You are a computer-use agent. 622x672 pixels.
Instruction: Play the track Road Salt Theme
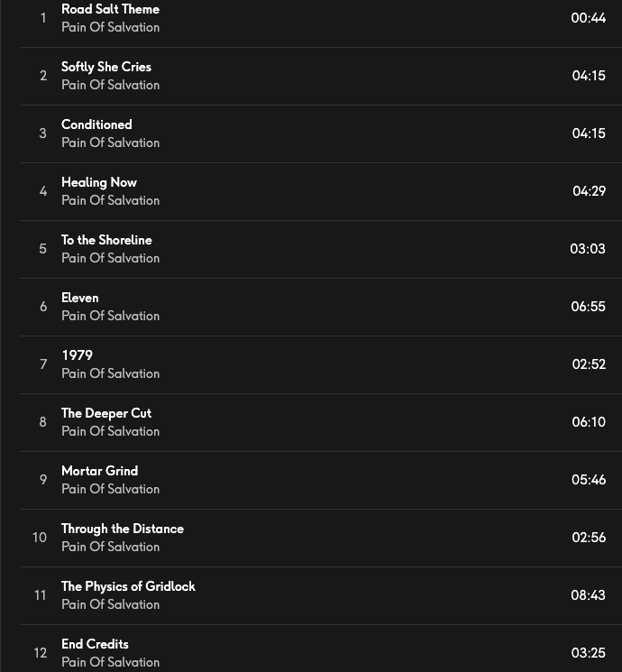pos(110,9)
